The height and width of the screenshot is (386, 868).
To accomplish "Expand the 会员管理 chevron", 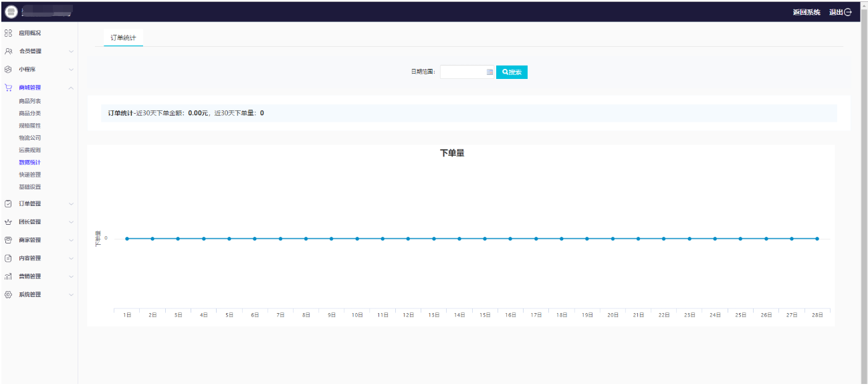I will click(x=71, y=52).
